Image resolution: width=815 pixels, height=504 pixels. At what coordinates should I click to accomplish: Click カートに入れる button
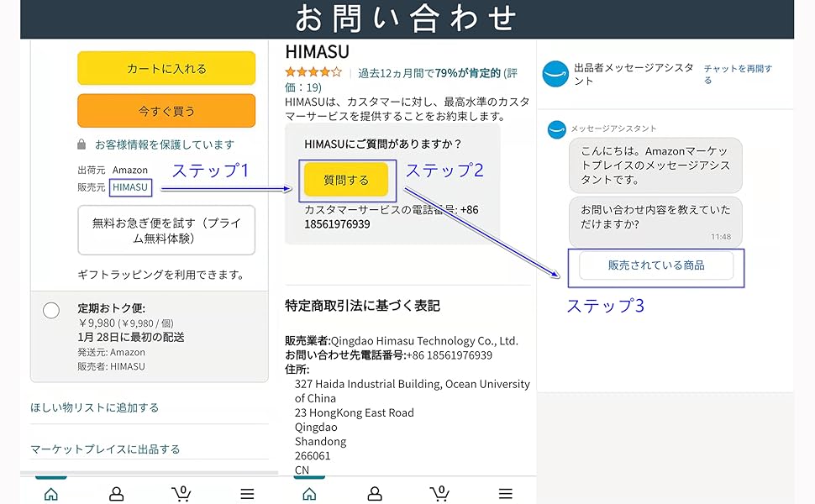point(166,68)
